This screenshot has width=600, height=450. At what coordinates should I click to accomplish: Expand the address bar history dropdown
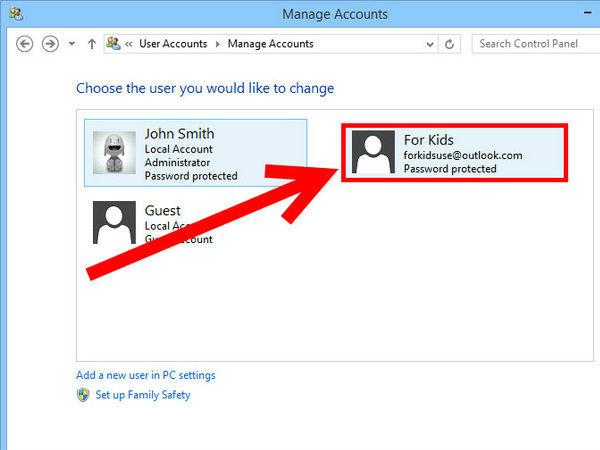tap(430, 44)
